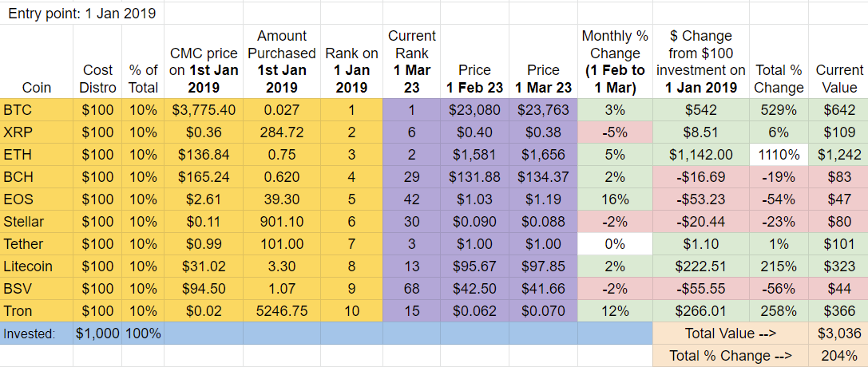
Task: Select ETH current value $1,242
Action: 838,155
